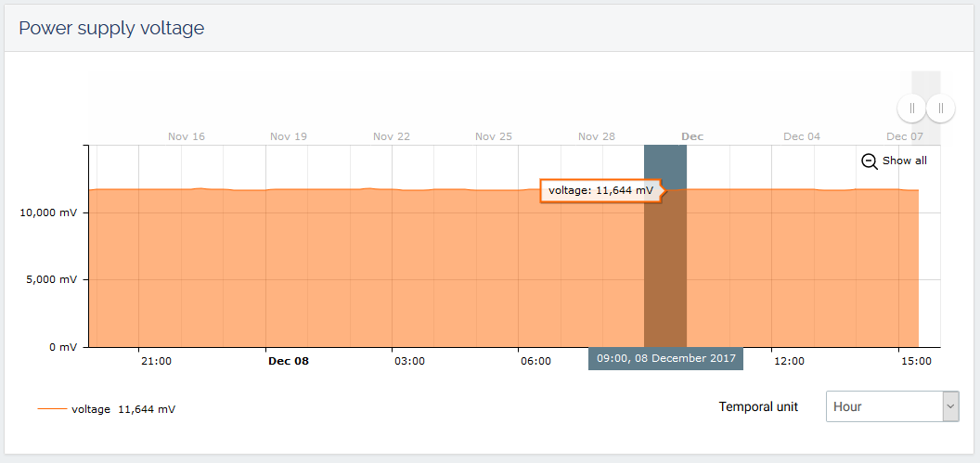This screenshot has height=463, width=980.
Task: Click the Nov 16 scrollbar date label
Action: tap(187, 136)
